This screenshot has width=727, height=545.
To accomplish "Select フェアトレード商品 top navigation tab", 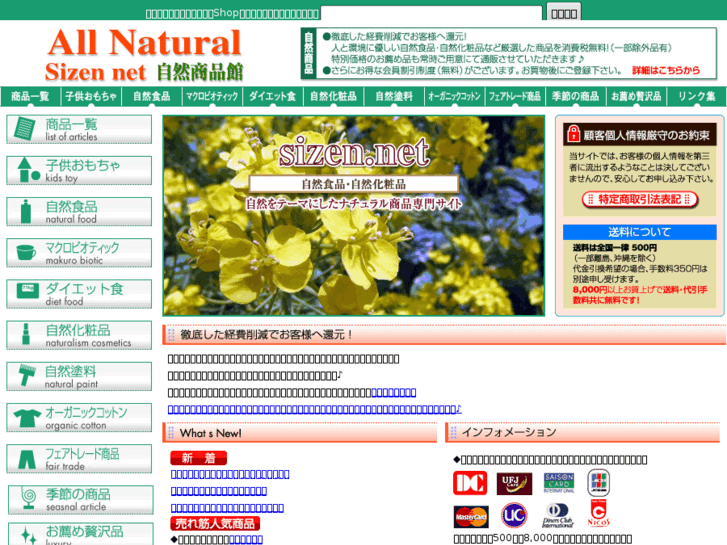I will (515, 96).
